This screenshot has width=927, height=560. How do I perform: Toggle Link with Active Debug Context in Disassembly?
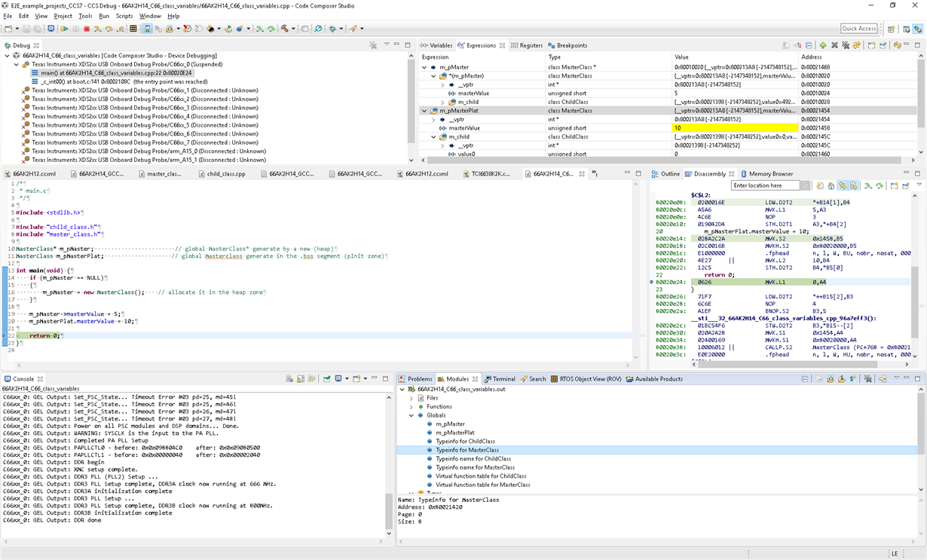point(843,185)
